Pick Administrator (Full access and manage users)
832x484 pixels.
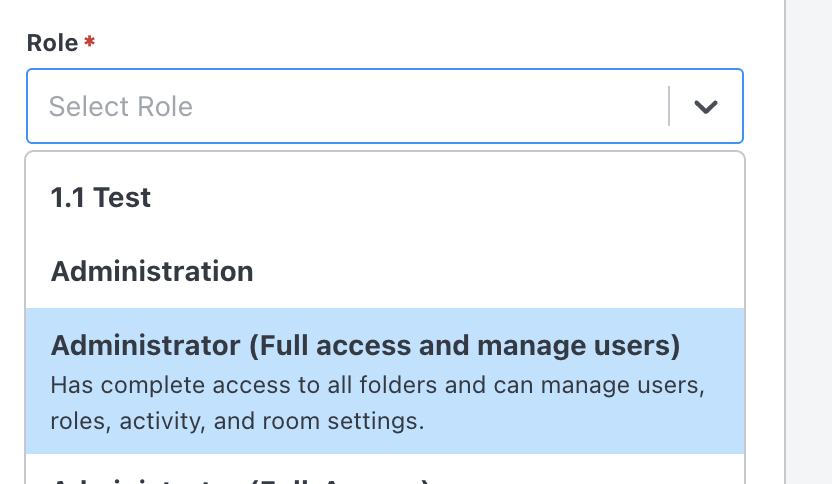tap(385, 381)
